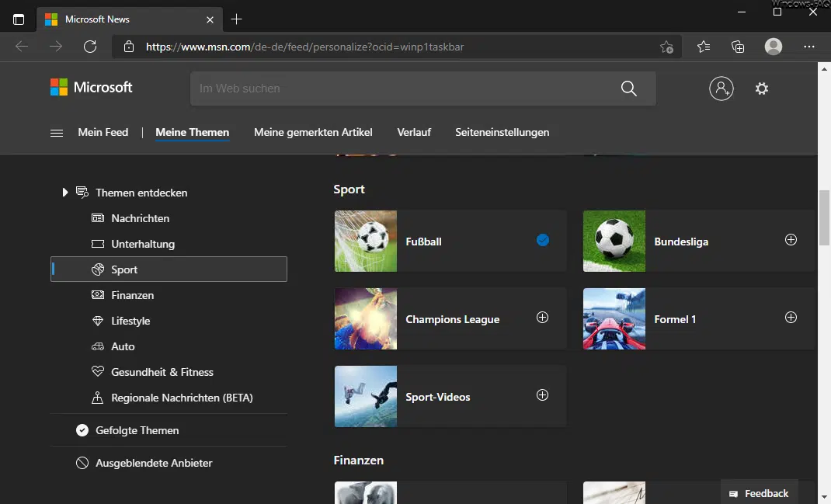The width and height of the screenshot is (831, 504).
Task: Open the Verlauf tab
Action: tap(414, 133)
